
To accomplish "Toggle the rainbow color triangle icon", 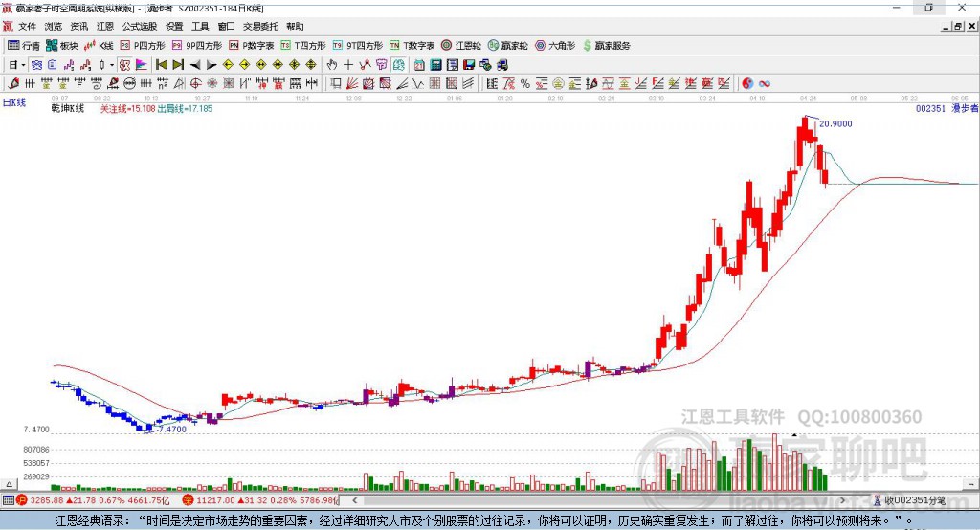I will point(142,65).
